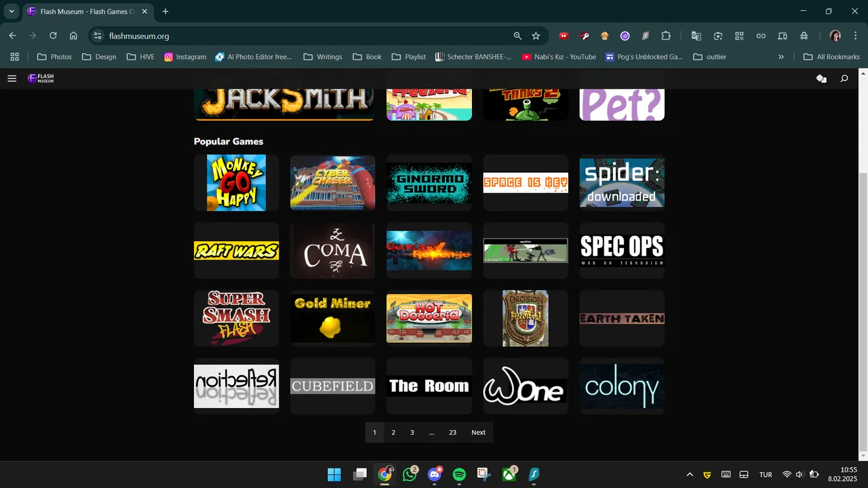868x488 pixels.
Task: Open Cyber Chaser game thumbnail
Action: tap(332, 182)
